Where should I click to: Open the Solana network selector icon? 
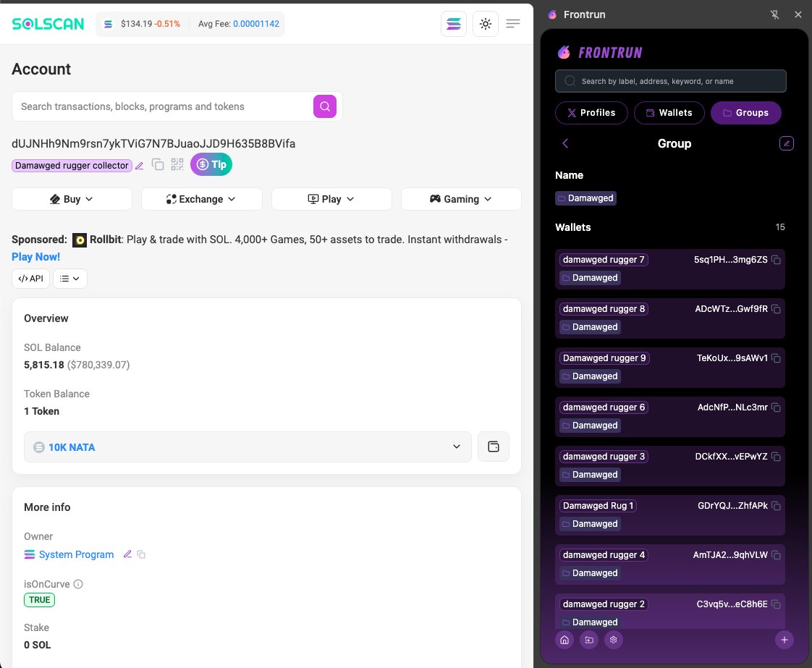point(454,24)
